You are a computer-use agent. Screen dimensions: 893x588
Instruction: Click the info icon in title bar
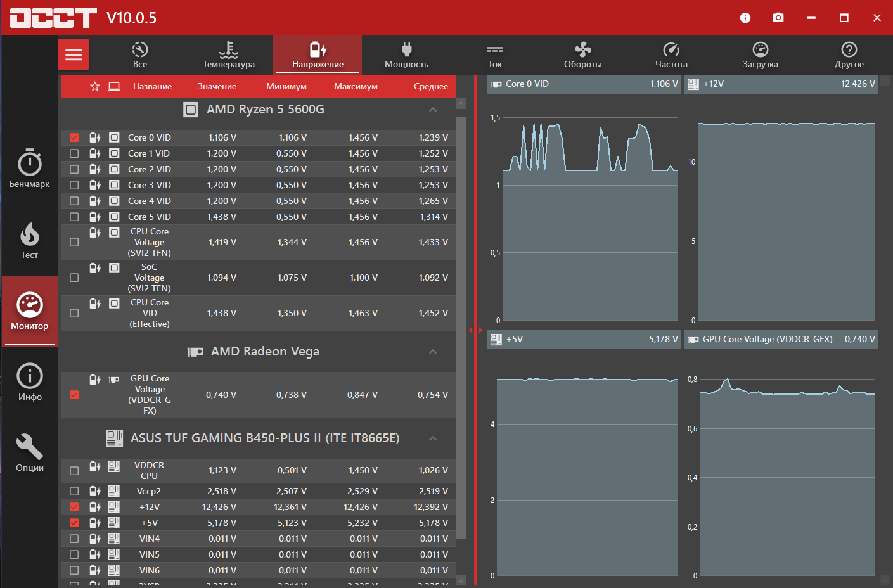tap(745, 18)
